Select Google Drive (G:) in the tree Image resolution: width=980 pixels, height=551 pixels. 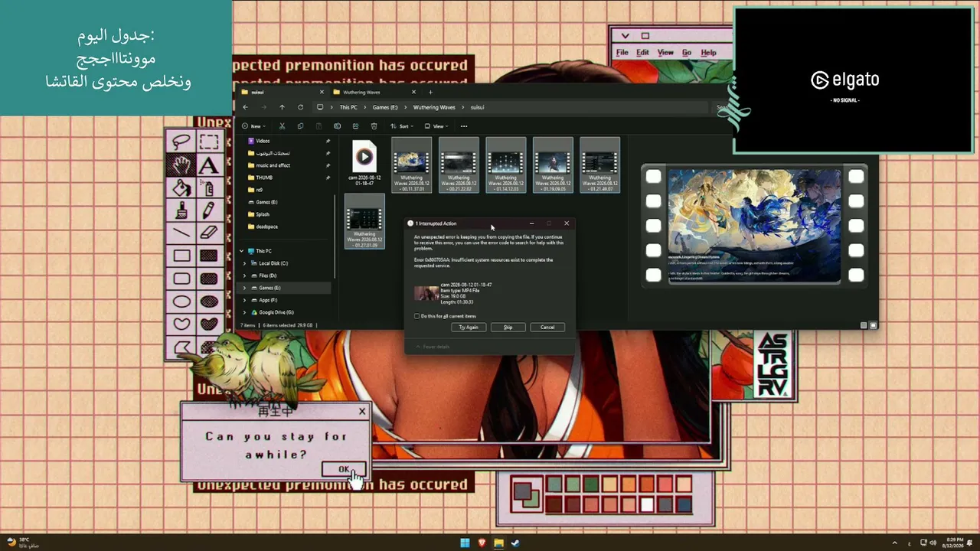click(273, 312)
